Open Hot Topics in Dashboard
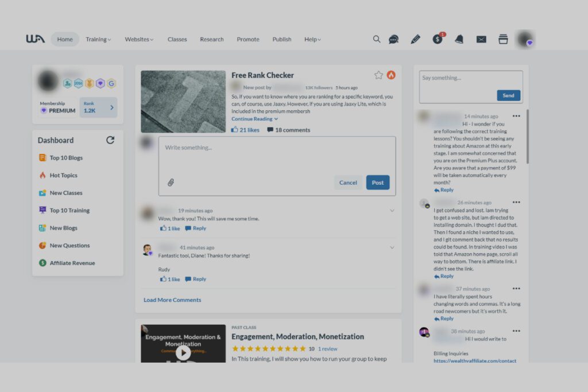Screen dimensions: 588x392 click(58, 176)
